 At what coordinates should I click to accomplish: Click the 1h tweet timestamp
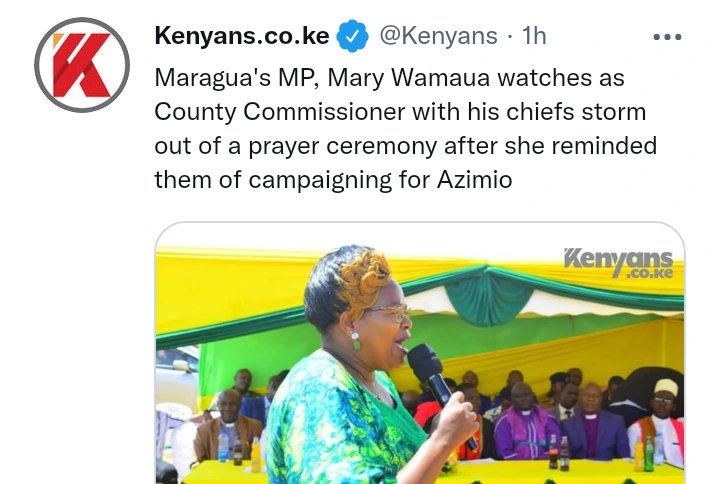(x=534, y=36)
